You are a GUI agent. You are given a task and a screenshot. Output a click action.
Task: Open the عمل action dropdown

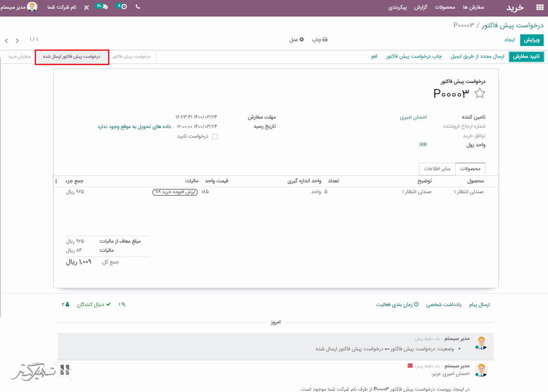297,40
